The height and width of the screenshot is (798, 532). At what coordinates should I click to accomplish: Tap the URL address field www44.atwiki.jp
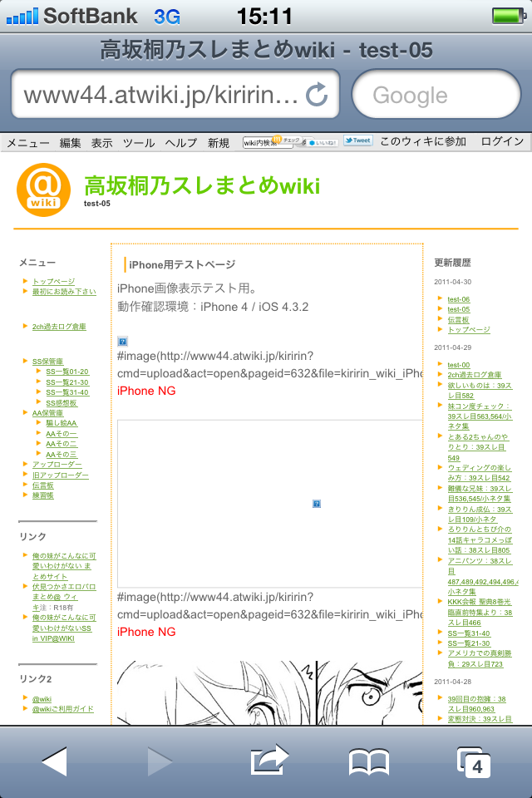click(x=175, y=94)
